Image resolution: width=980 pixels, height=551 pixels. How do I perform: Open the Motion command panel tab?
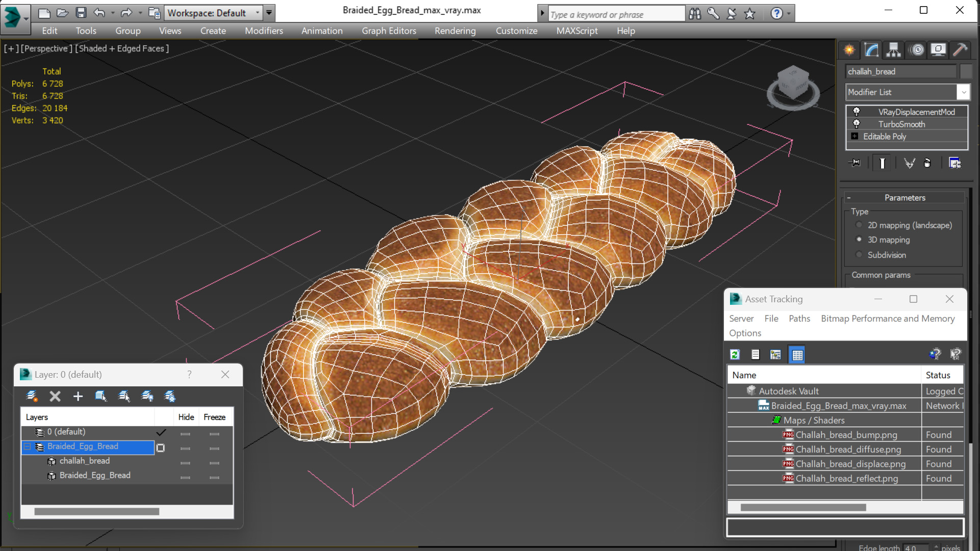point(917,49)
